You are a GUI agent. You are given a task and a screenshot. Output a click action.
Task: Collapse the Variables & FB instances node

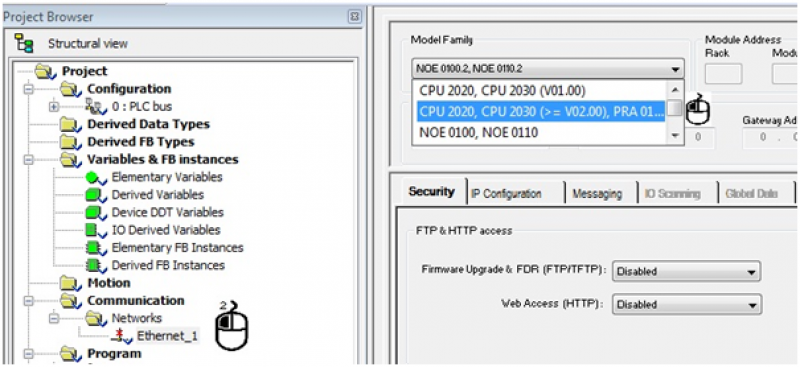point(28,160)
